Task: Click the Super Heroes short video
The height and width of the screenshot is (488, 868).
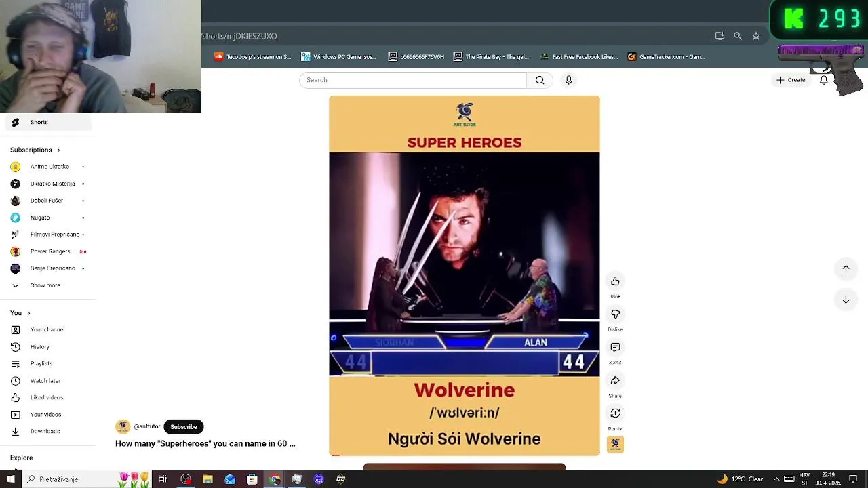Action: pyautogui.click(x=465, y=275)
